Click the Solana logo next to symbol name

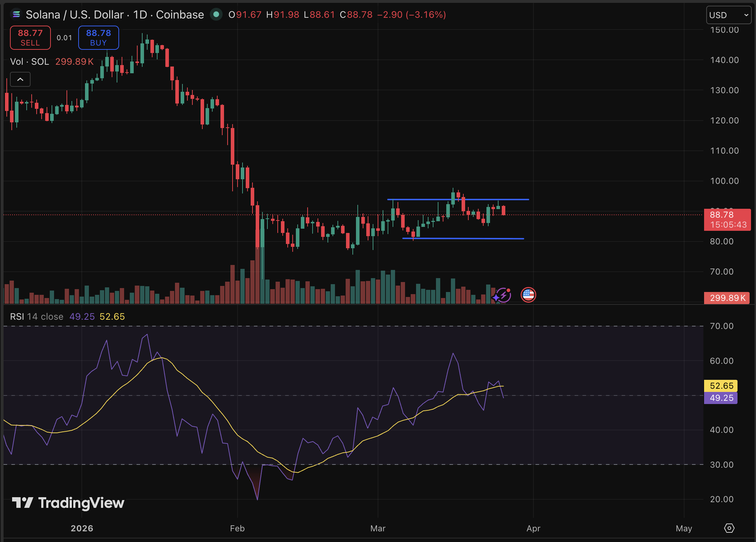(x=16, y=15)
